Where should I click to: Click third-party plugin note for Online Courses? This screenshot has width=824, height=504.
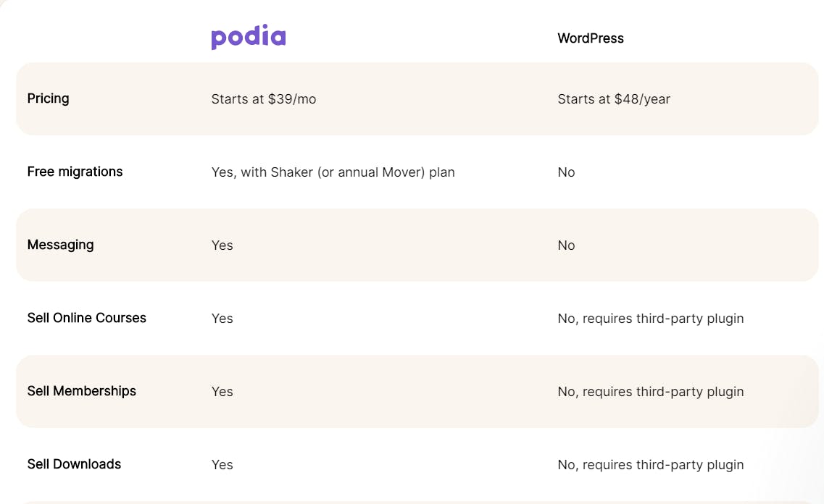[651, 319]
